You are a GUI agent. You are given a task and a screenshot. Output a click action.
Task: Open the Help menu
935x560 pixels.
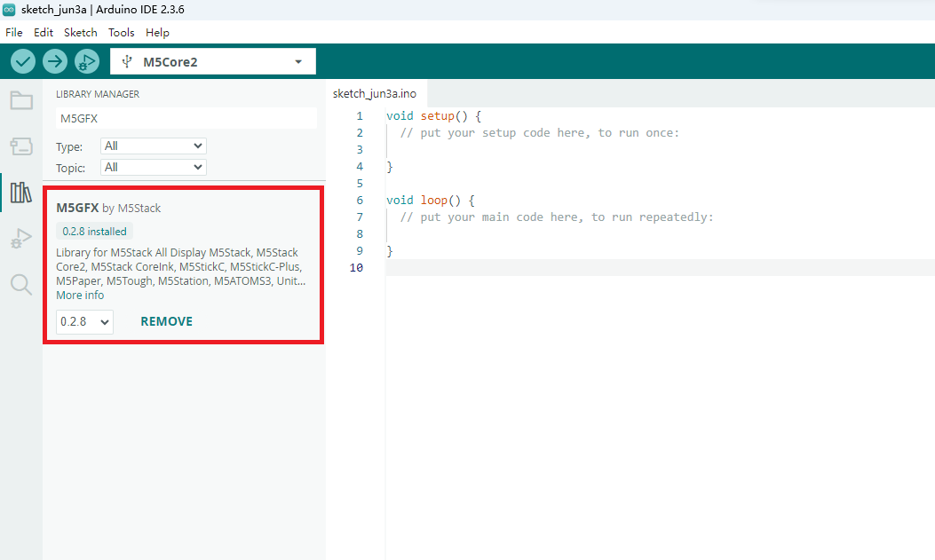157,33
